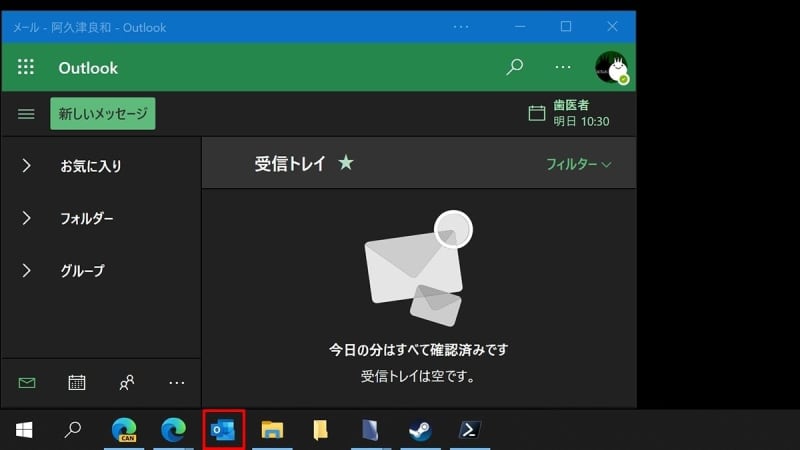
Task: Launch Steam from taskbar
Action: [x=420, y=430]
